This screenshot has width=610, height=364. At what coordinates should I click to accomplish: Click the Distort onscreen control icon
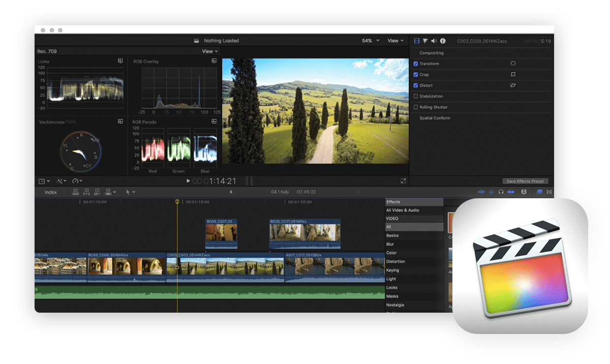(513, 85)
